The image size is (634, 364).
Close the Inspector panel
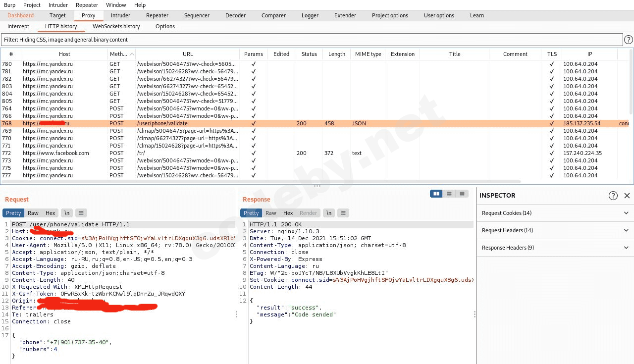(x=627, y=196)
